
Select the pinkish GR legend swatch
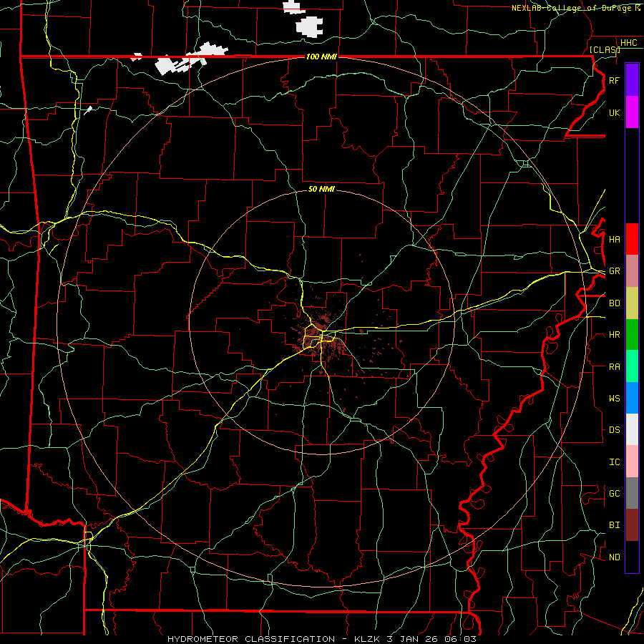click(x=632, y=270)
